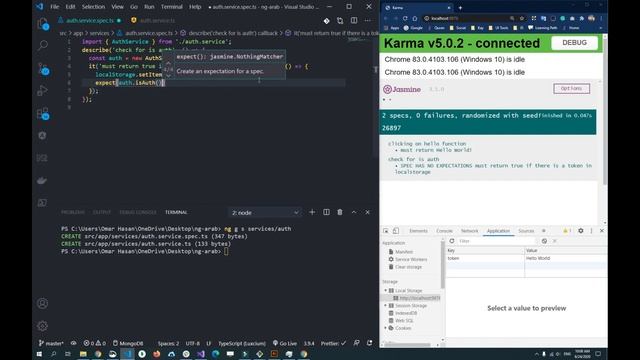Screen dimensions: 640x360
Task: Click the Open Changes icon in the editor toolbar
Action: tap(340, 20)
